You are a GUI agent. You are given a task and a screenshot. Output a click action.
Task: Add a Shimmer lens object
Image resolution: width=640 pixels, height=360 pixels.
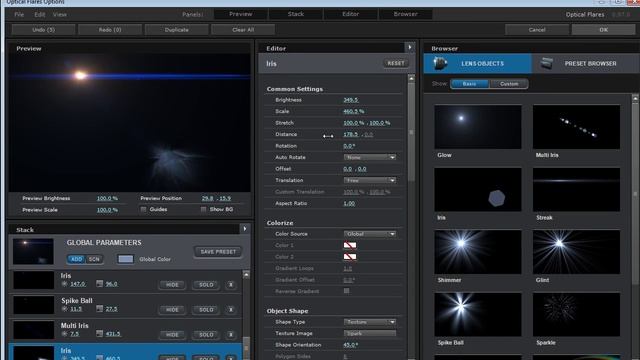coord(478,252)
